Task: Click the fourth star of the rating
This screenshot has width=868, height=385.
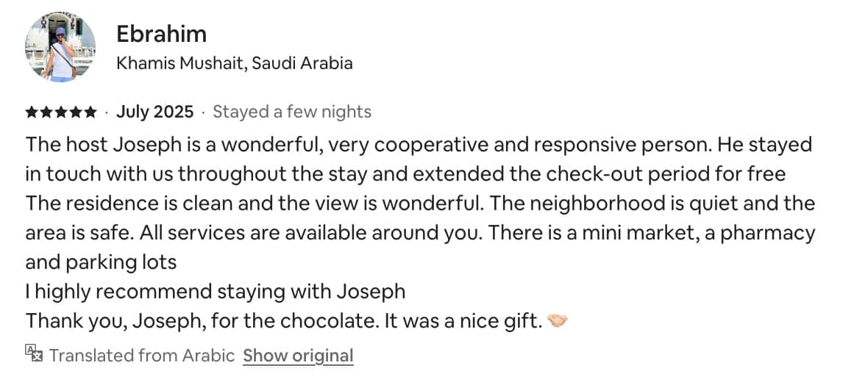Action: (75, 112)
